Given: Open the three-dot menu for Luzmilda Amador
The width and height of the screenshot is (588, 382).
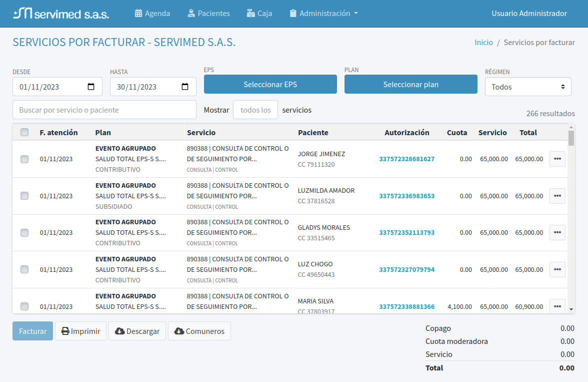Looking at the screenshot, I should (x=557, y=196).
